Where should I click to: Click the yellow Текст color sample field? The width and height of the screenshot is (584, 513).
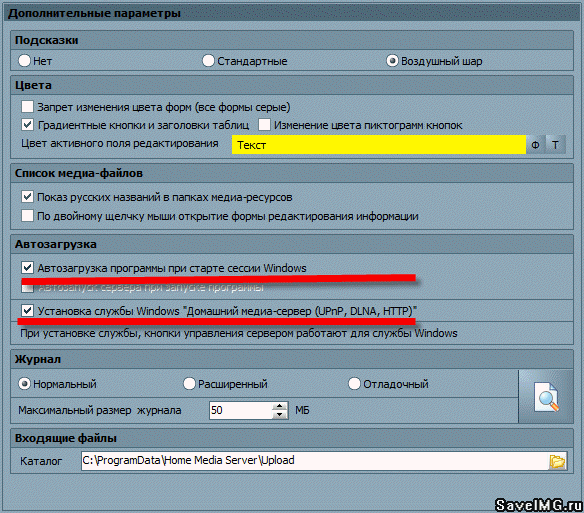379,145
